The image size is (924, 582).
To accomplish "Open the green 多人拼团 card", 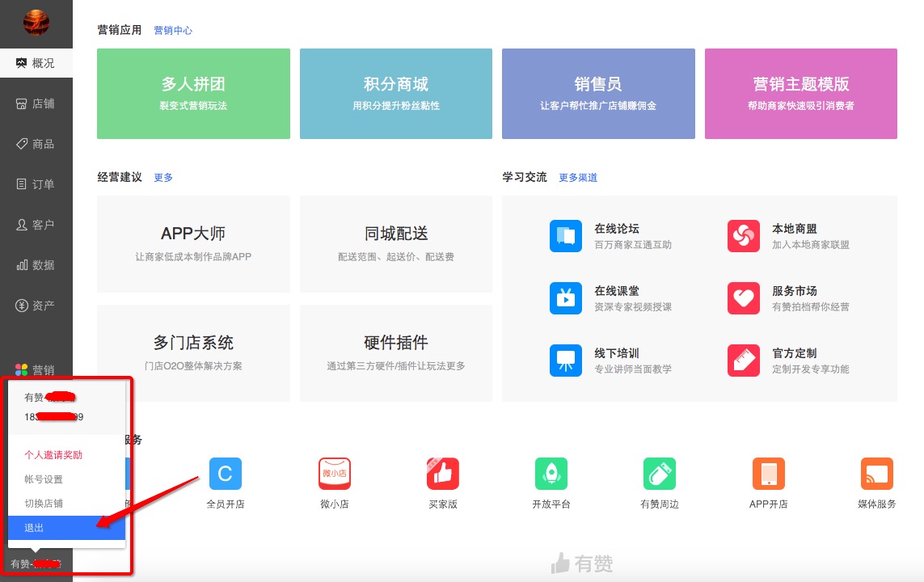I will pos(193,94).
